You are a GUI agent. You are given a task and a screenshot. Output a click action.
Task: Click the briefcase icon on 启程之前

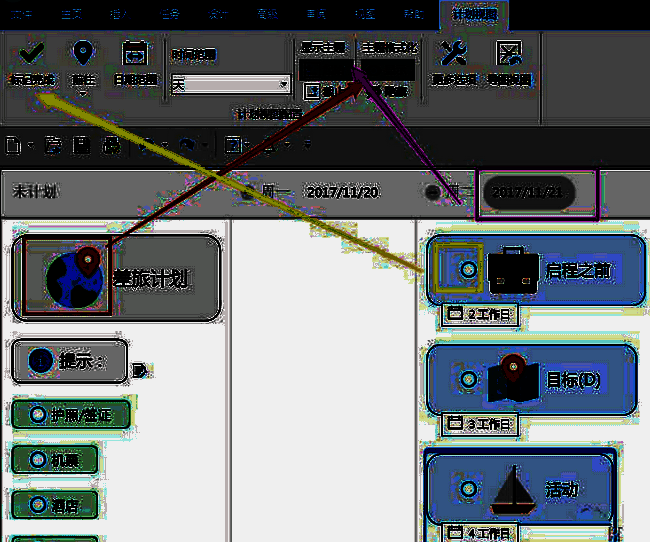coord(513,270)
